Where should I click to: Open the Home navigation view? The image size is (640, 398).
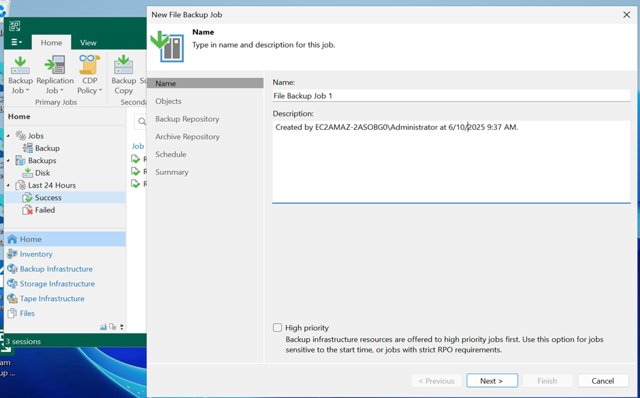pos(65,239)
